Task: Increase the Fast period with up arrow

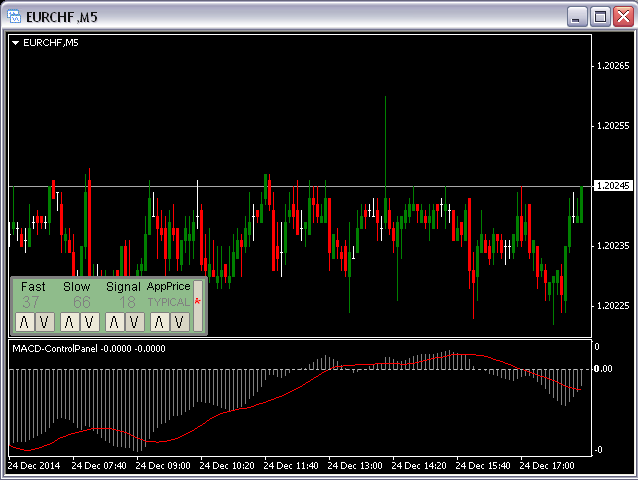Action: (23, 321)
